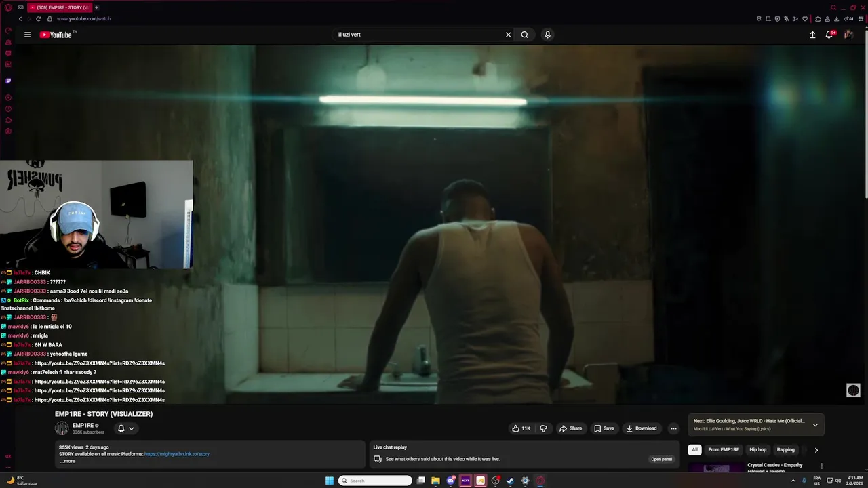Open Steam from the taskbar

coord(510,481)
